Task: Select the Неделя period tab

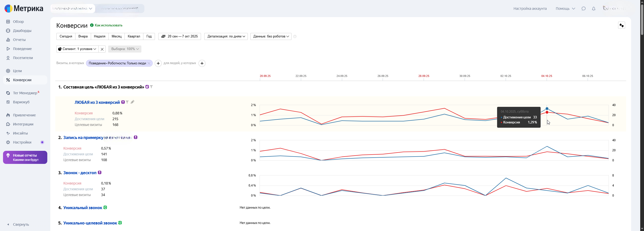Action: (99, 36)
